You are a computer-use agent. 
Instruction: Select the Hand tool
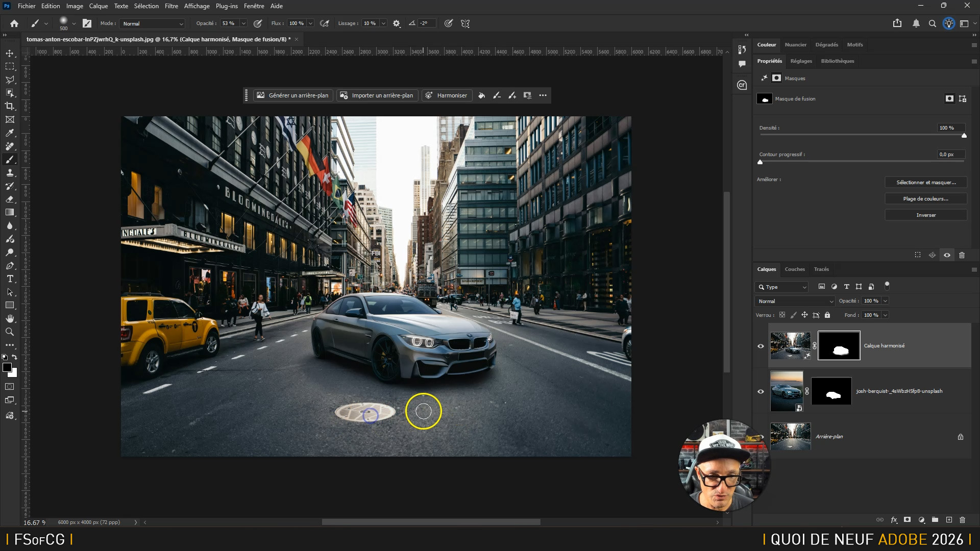[10, 318]
